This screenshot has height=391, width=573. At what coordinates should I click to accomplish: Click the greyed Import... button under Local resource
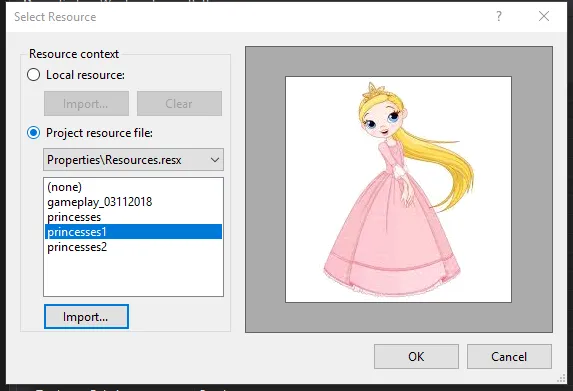click(86, 103)
